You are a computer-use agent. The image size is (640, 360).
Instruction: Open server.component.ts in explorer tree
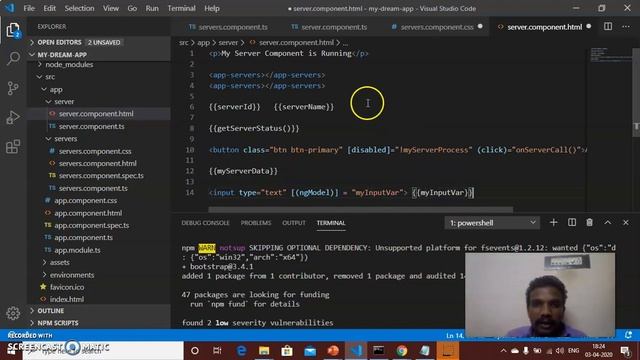(91, 127)
